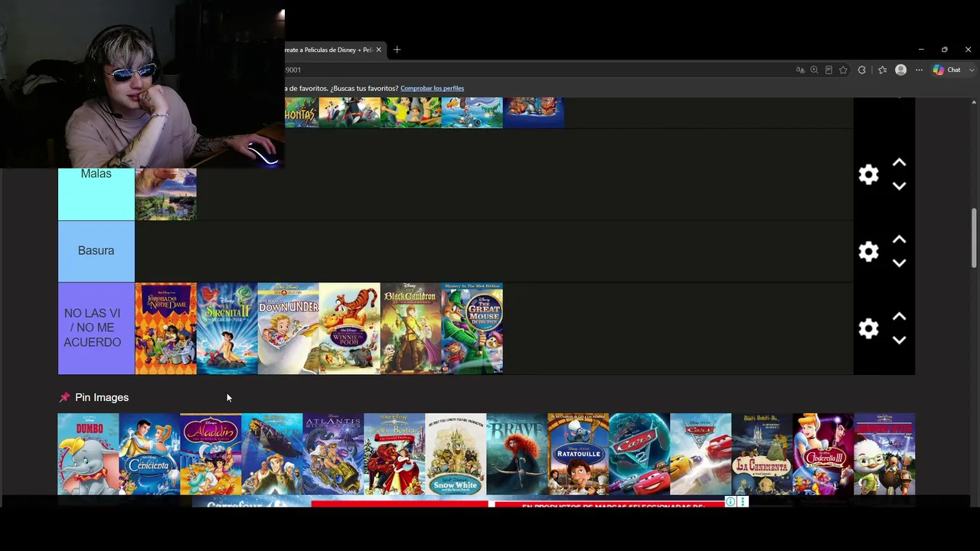Click the Malas tier label

click(96, 174)
